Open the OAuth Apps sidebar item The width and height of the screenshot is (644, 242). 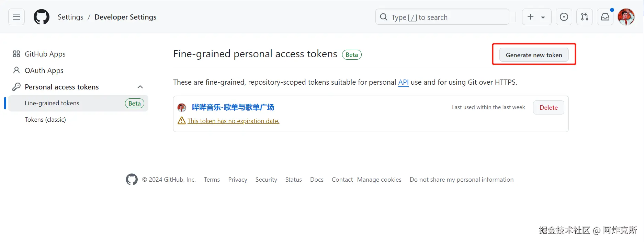[x=44, y=71]
